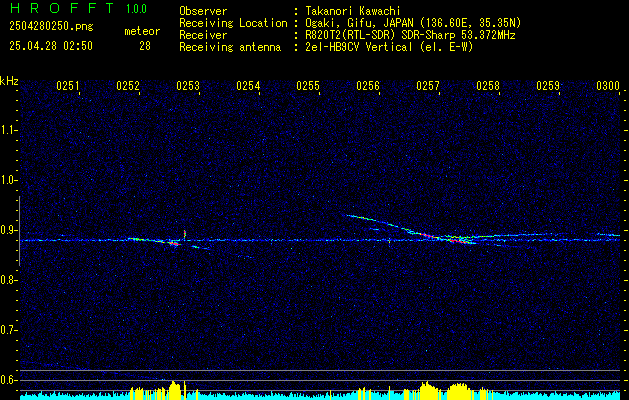Image resolution: width=629 pixels, height=400 pixels.
Task: Click the Receiving antenna label
Action: coord(230,47)
